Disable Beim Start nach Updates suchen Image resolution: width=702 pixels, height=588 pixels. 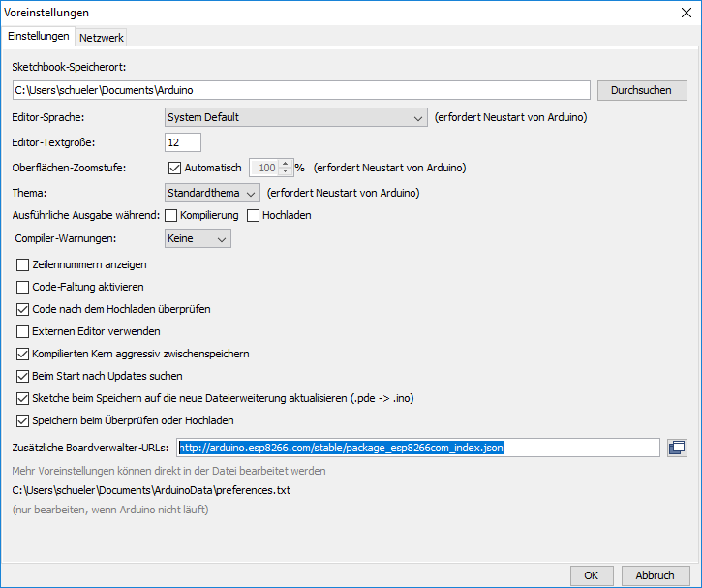point(23,376)
